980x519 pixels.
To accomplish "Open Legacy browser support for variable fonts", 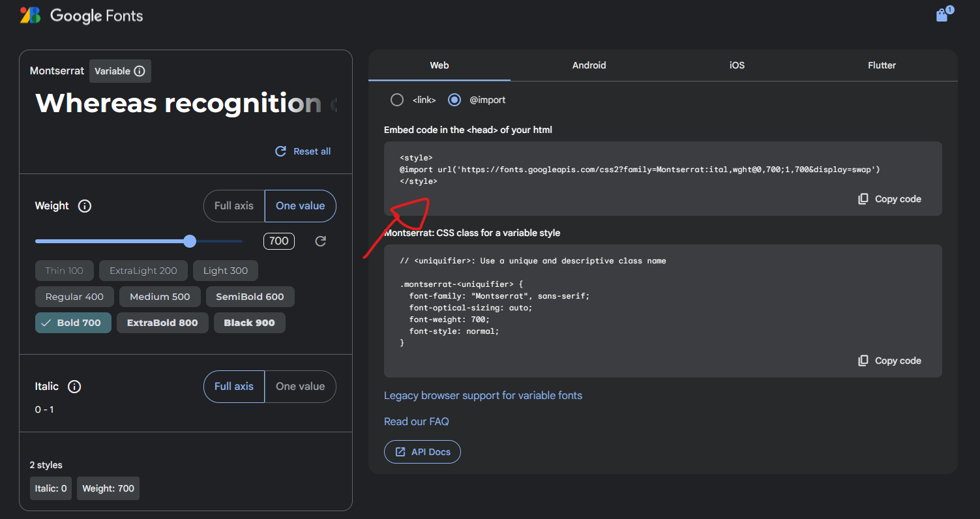I will click(483, 396).
